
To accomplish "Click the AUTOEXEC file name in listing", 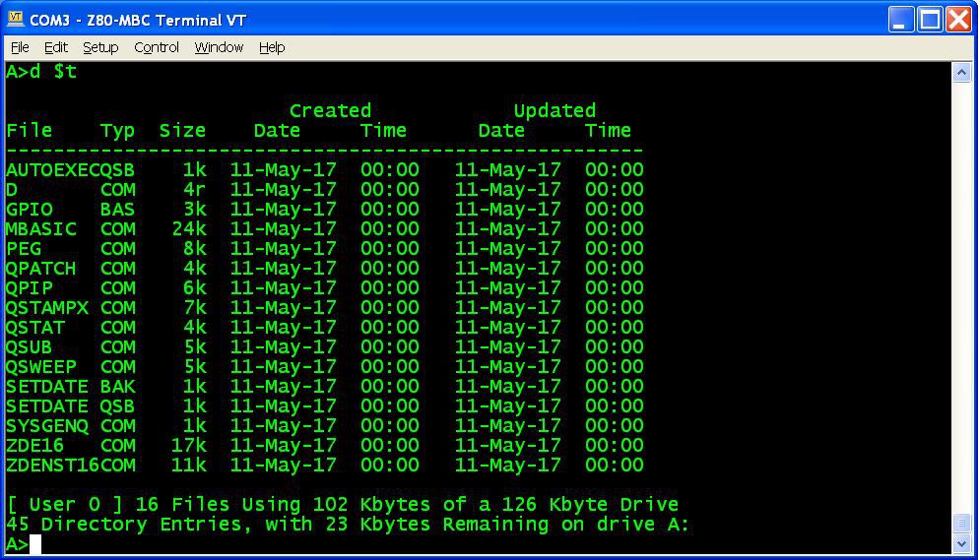I will tap(52, 169).
